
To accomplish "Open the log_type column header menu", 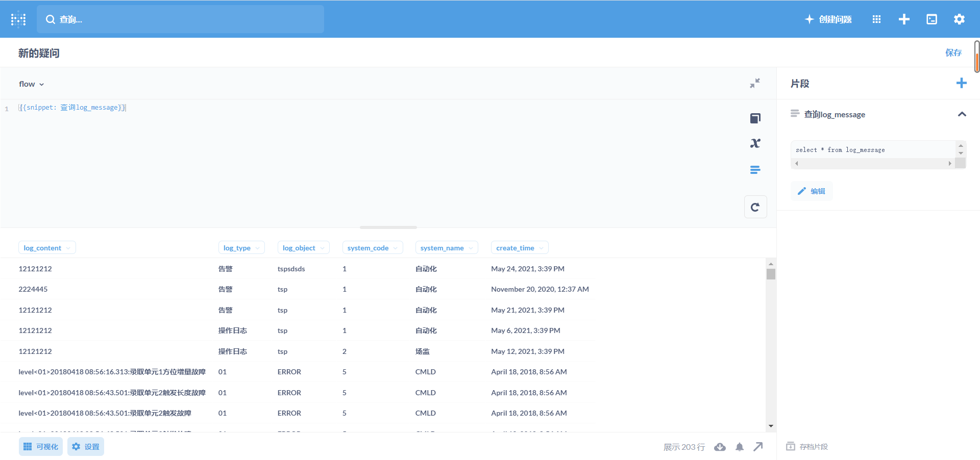I will click(x=241, y=248).
